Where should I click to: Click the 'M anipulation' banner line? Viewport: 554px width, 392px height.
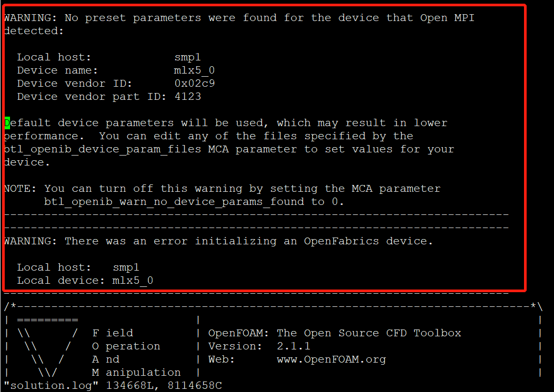pos(136,372)
